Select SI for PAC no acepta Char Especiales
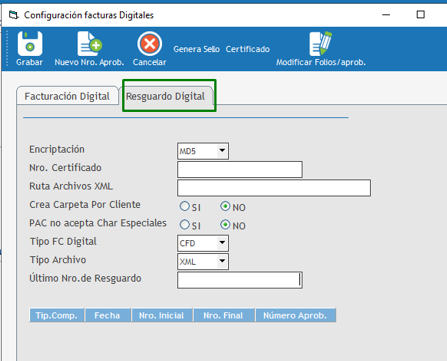The image size is (447, 361). pos(184,225)
